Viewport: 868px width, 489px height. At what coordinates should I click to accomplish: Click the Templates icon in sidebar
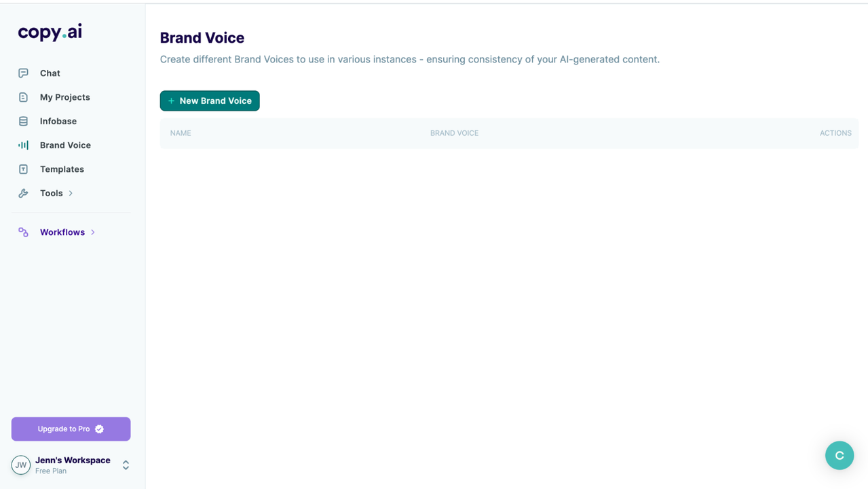coord(23,169)
